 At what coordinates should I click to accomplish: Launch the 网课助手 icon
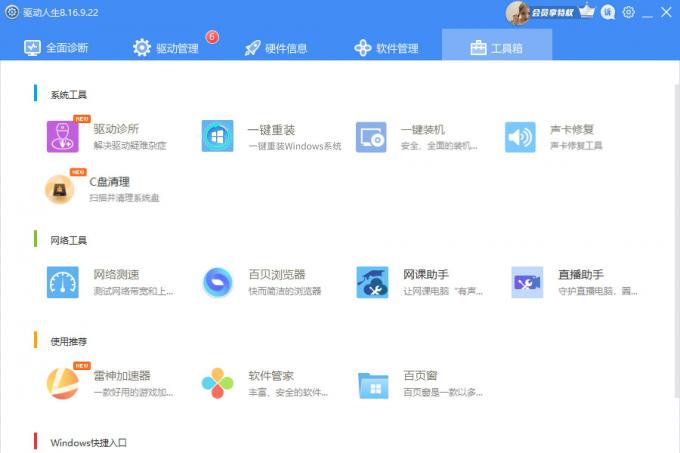[373, 282]
